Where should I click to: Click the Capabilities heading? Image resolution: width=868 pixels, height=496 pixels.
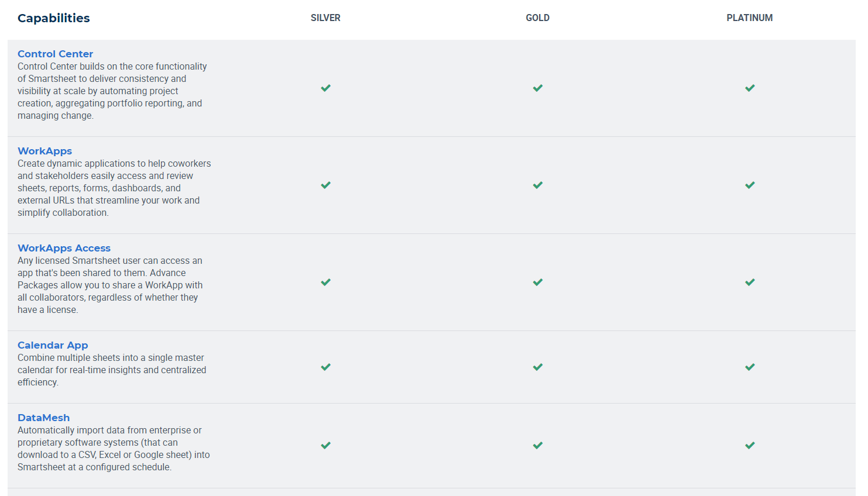pyautogui.click(x=53, y=18)
